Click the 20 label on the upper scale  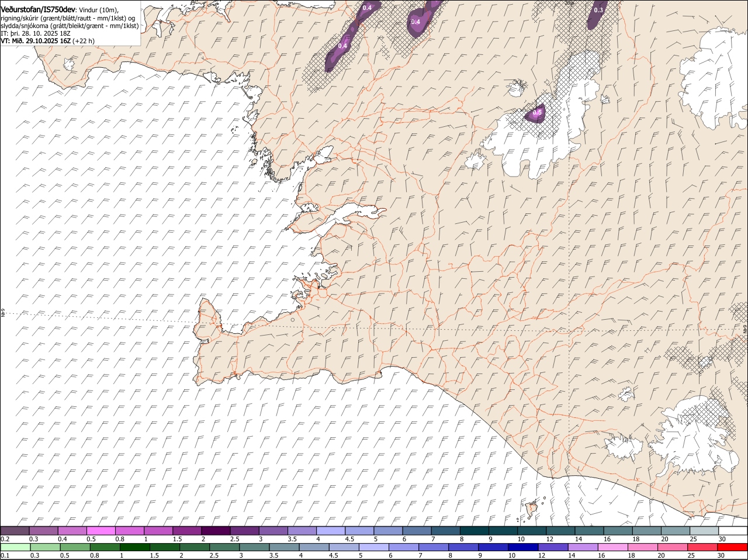point(665,538)
